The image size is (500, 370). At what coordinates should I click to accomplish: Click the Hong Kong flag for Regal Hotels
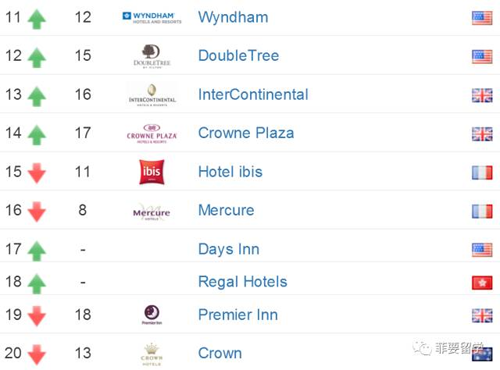click(482, 283)
